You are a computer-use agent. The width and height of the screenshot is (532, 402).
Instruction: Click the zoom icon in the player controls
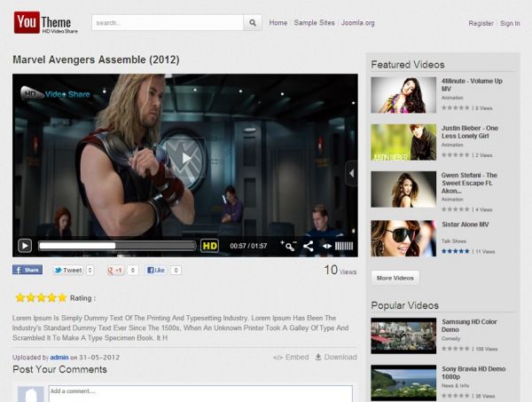[x=288, y=246]
